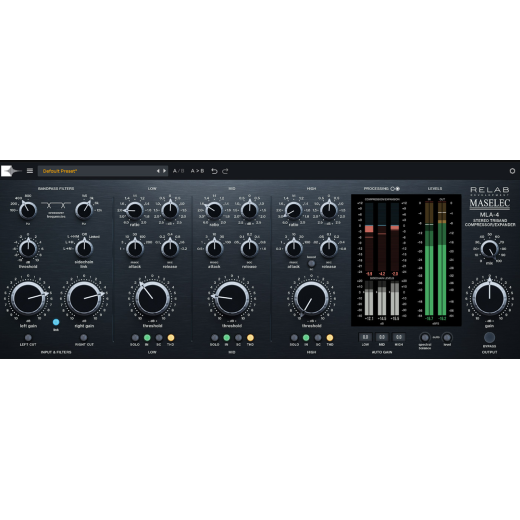Click the redo arrow icon
The width and height of the screenshot is (520, 520).
[225, 171]
